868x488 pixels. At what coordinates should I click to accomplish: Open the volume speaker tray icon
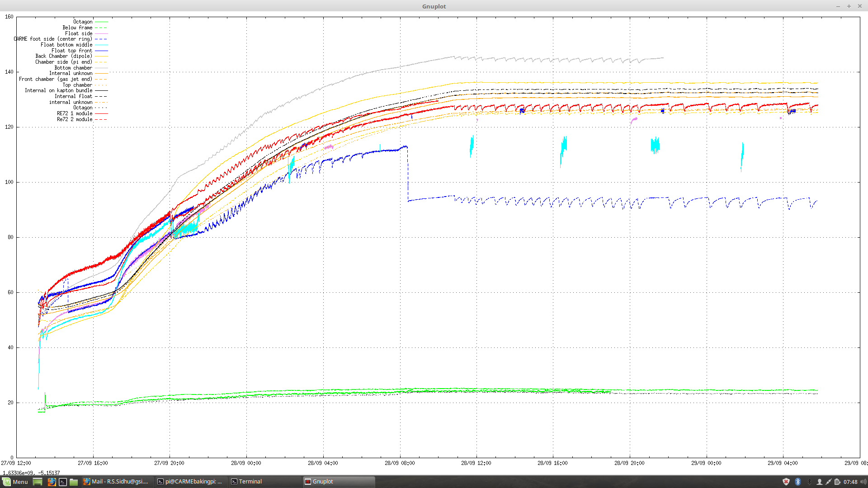863,482
